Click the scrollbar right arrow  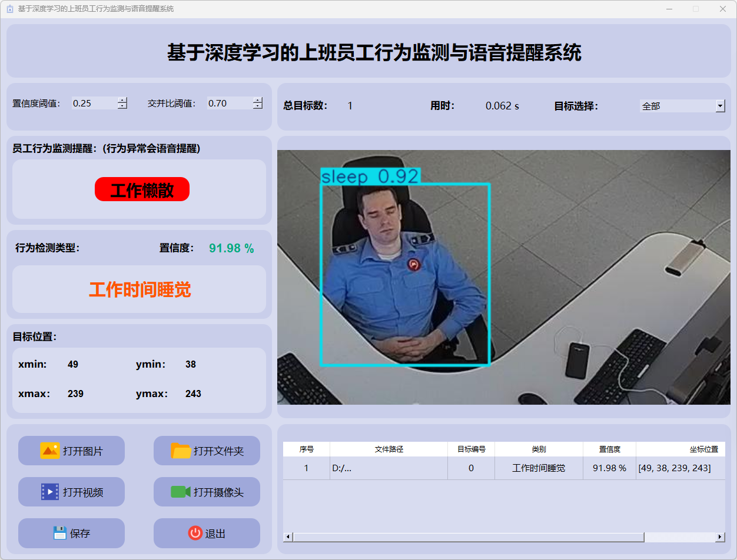point(720,537)
